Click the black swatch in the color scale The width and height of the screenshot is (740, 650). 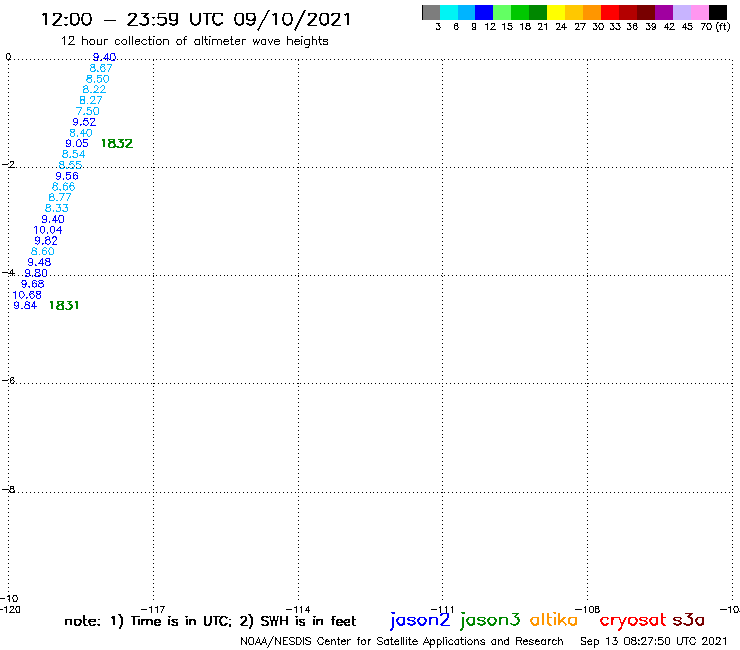[717, 12]
